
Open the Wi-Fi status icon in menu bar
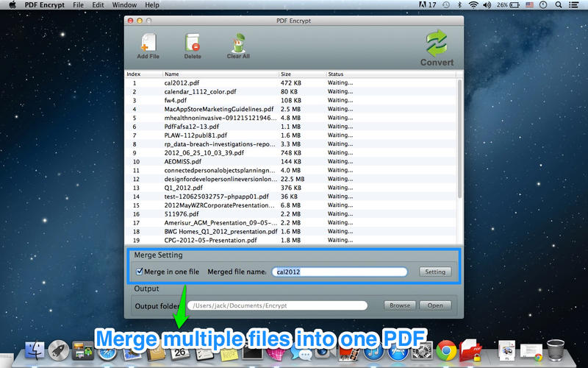tap(473, 5)
